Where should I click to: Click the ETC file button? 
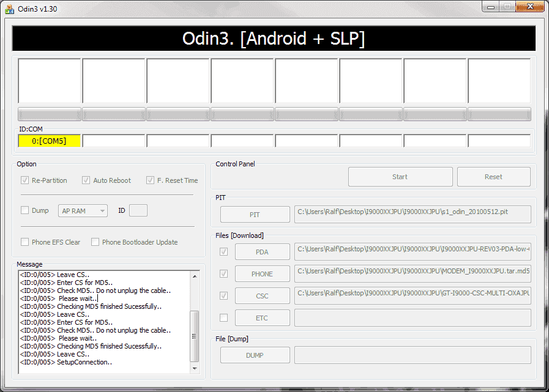click(x=262, y=318)
